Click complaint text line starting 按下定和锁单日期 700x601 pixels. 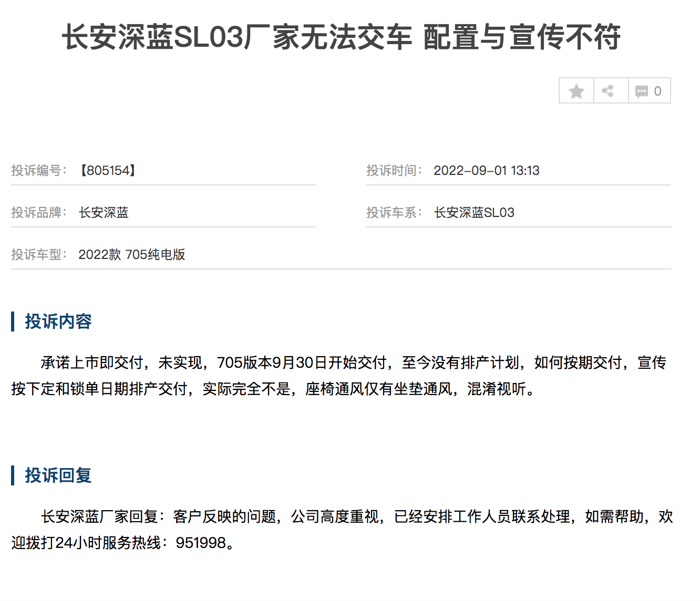(x=273, y=389)
